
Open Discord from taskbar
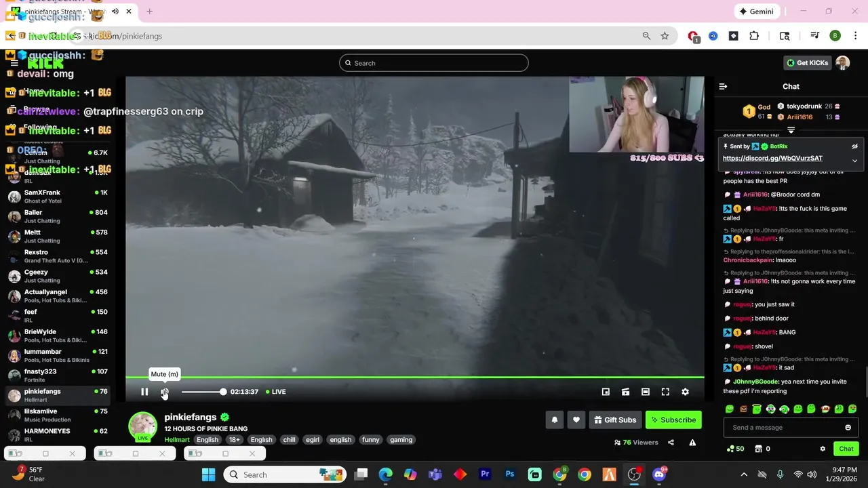pyautogui.click(x=658, y=474)
